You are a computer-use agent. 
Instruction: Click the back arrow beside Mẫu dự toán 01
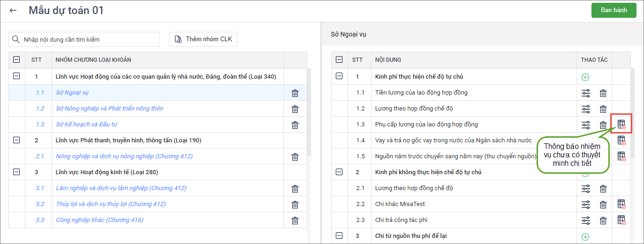(13, 10)
